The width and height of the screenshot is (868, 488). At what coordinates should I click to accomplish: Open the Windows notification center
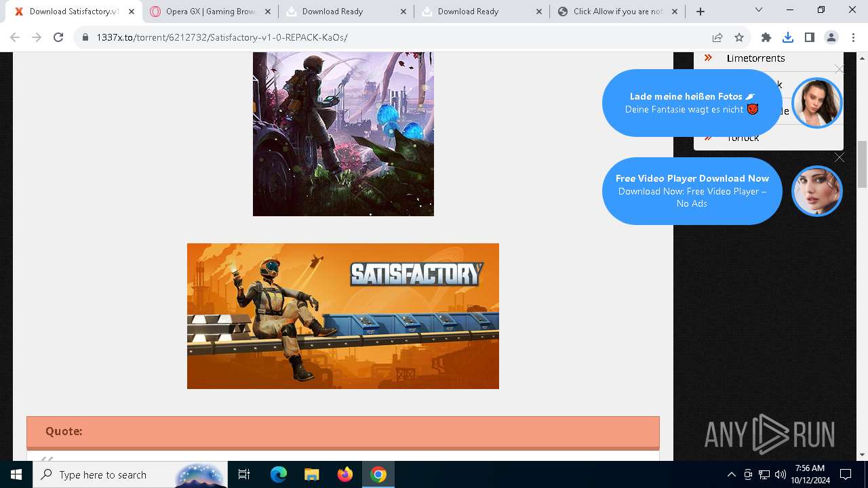[x=846, y=474]
